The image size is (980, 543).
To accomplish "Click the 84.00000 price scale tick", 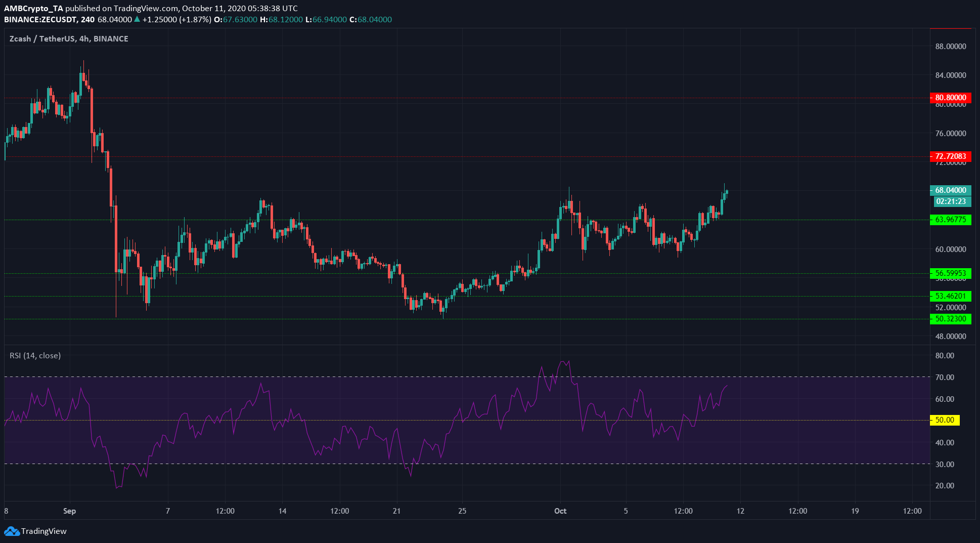I will click(951, 75).
